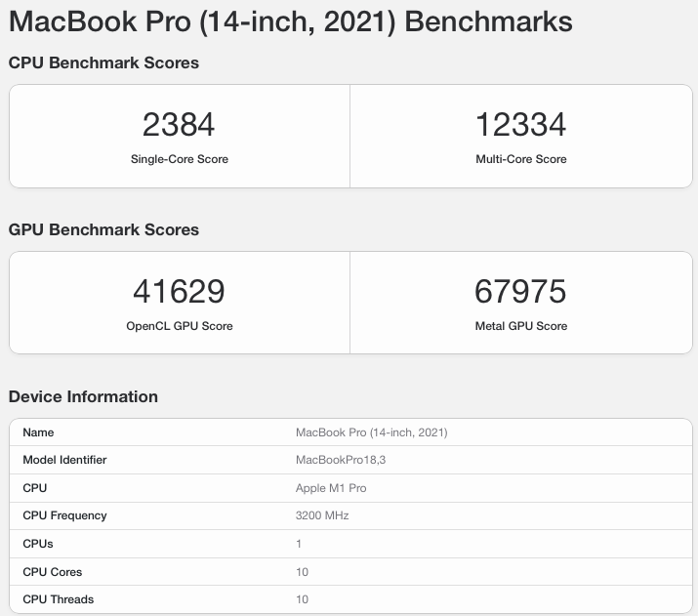Screen dimensions: 698x616
Task: Click the GPU Benchmark Scores heading
Action: [103, 229]
